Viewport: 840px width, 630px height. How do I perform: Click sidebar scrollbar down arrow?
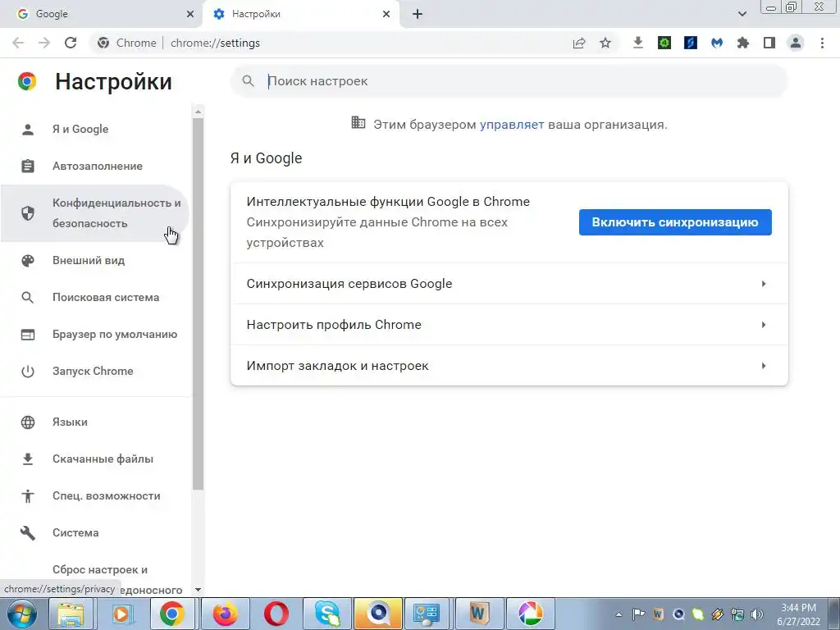(199, 590)
